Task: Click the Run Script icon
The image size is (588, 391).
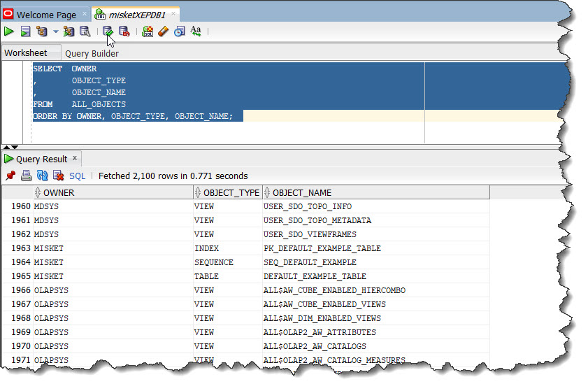Action: [25, 31]
